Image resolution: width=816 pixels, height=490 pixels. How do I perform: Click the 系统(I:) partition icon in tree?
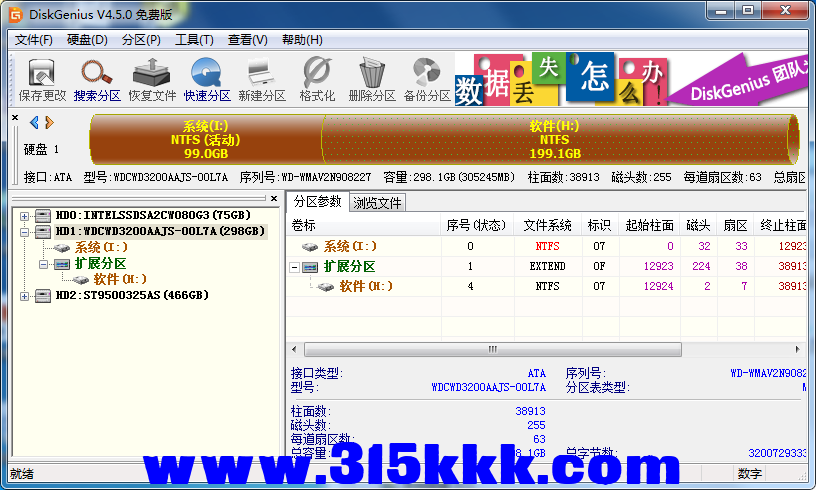point(62,248)
